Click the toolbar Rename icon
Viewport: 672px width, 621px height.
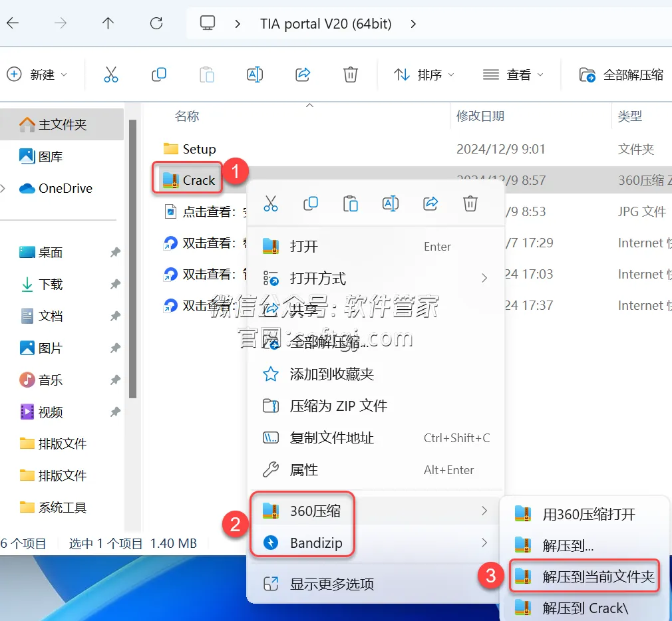[255, 74]
